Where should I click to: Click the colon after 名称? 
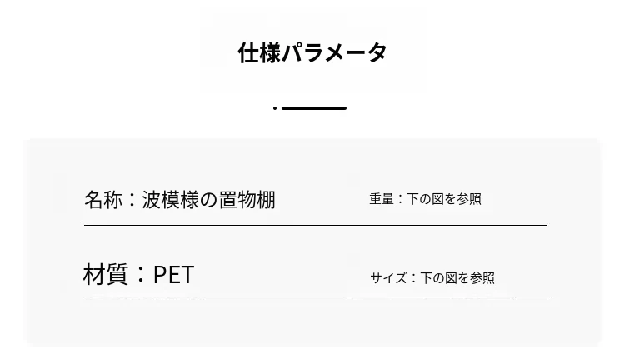coord(132,201)
